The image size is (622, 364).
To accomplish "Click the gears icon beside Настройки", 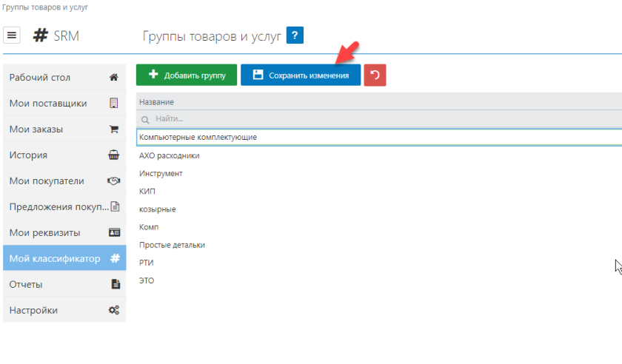I will click(114, 311).
